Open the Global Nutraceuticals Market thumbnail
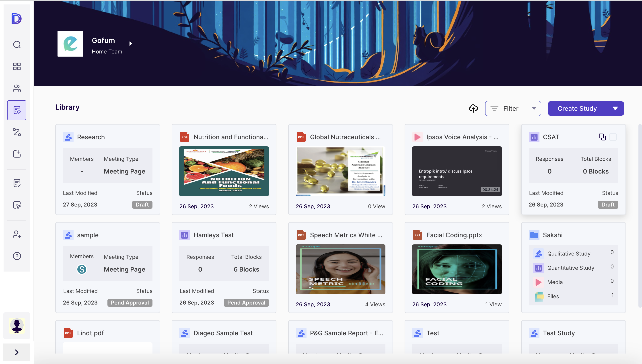Screen dimensions: 642x364 (x=340, y=171)
